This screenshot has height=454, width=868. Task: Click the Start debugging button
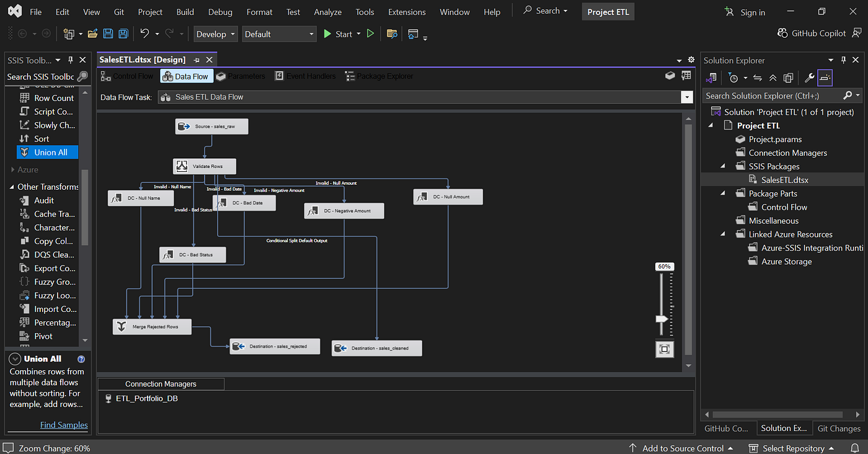point(338,34)
